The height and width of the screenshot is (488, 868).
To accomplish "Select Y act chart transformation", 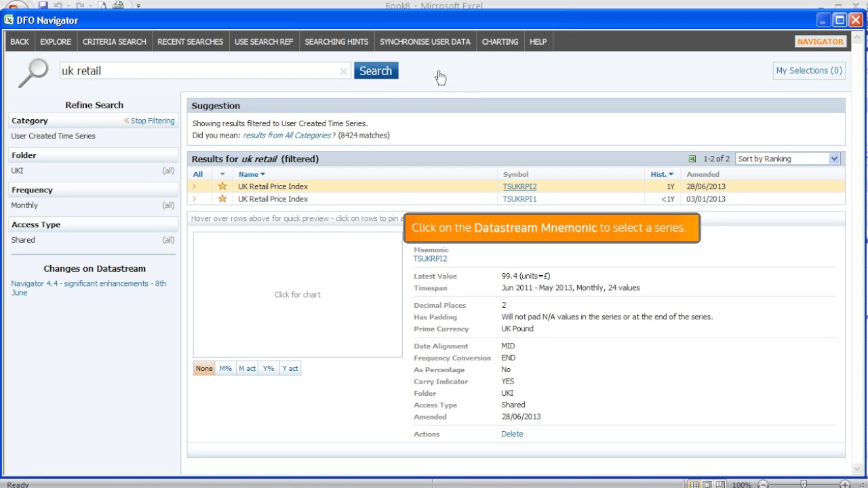I will 290,369.
